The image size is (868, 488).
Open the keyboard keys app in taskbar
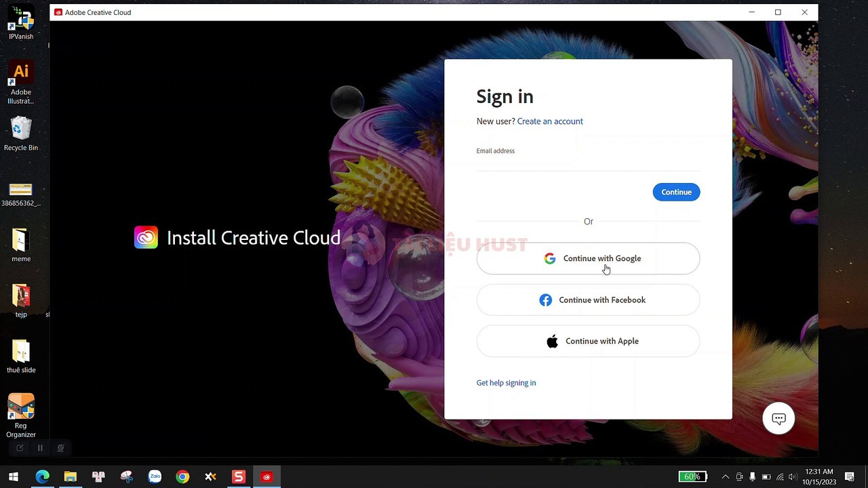pos(98,477)
